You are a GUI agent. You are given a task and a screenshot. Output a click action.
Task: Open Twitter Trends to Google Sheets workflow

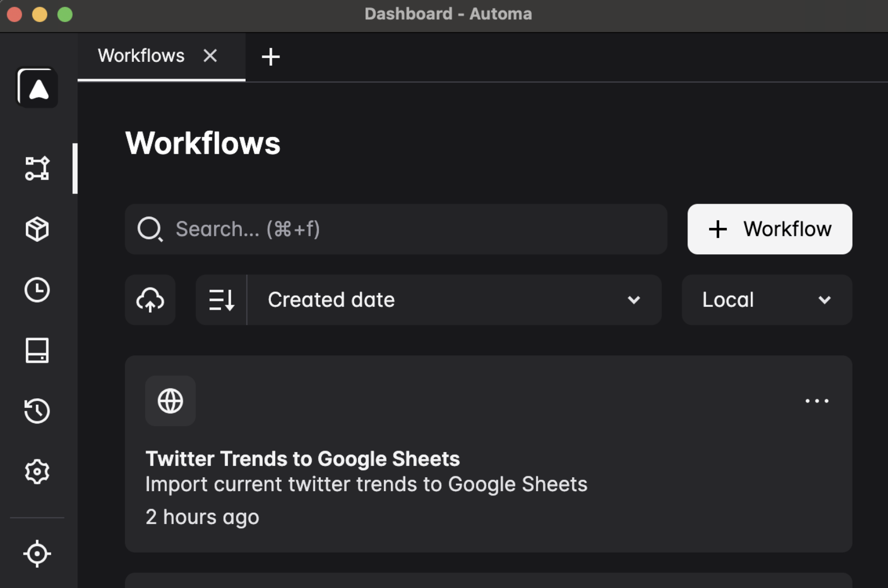[303, 459]
